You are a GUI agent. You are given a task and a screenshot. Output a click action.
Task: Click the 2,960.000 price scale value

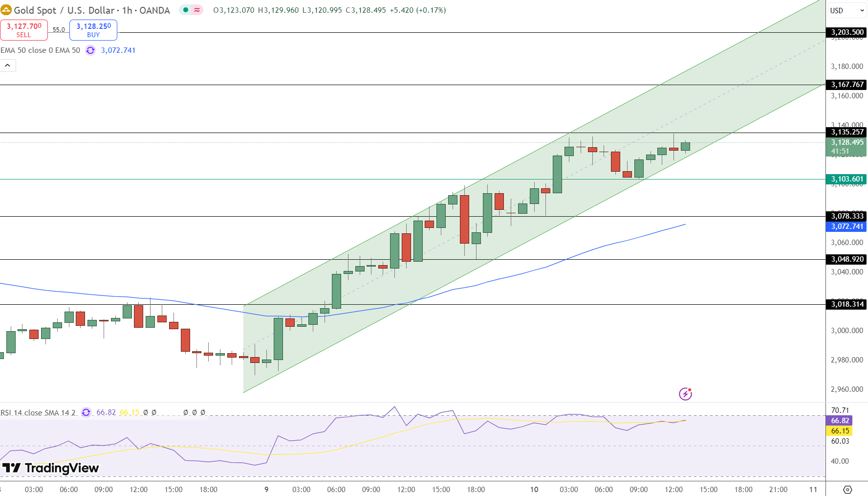tap(847, 389)
